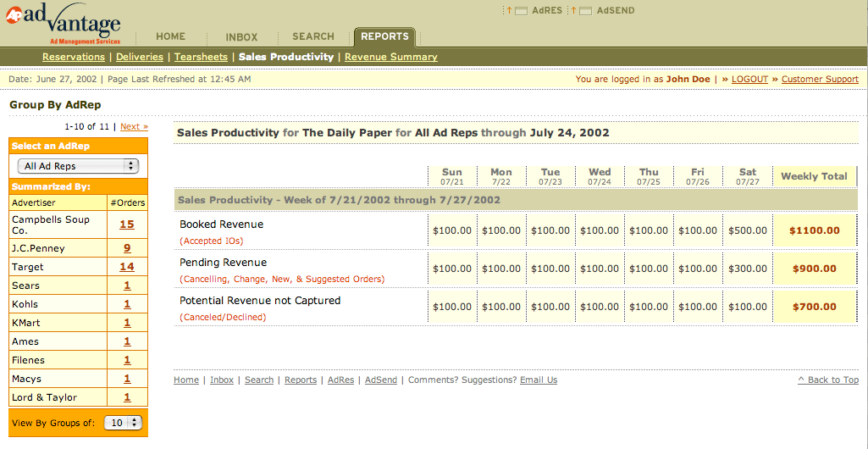Open KMart order count link
Screen dimensions: 868x449
point(127,323)
